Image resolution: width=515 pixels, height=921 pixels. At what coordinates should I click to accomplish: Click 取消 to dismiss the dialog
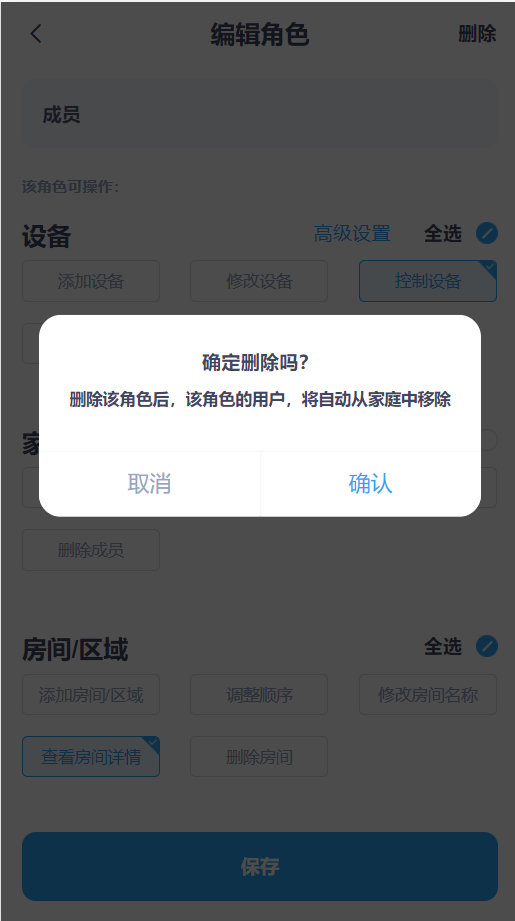(150, 483)
